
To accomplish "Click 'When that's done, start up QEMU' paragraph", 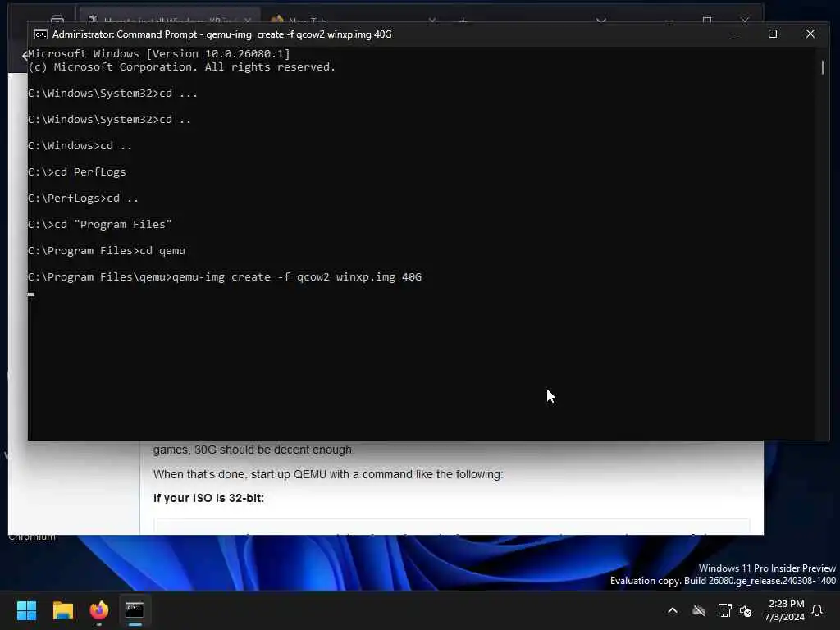I will click(x=328, y=475).
